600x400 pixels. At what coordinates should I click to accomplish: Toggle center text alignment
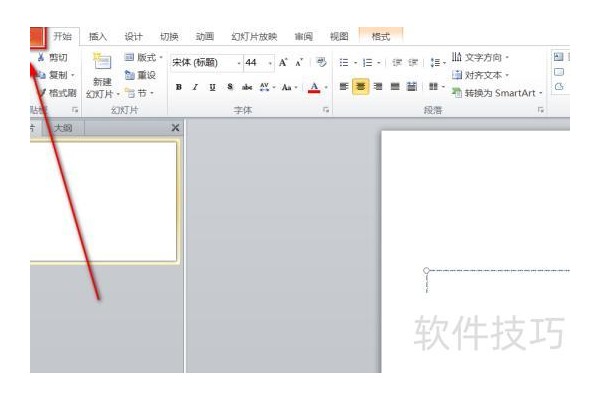[360, 87]
